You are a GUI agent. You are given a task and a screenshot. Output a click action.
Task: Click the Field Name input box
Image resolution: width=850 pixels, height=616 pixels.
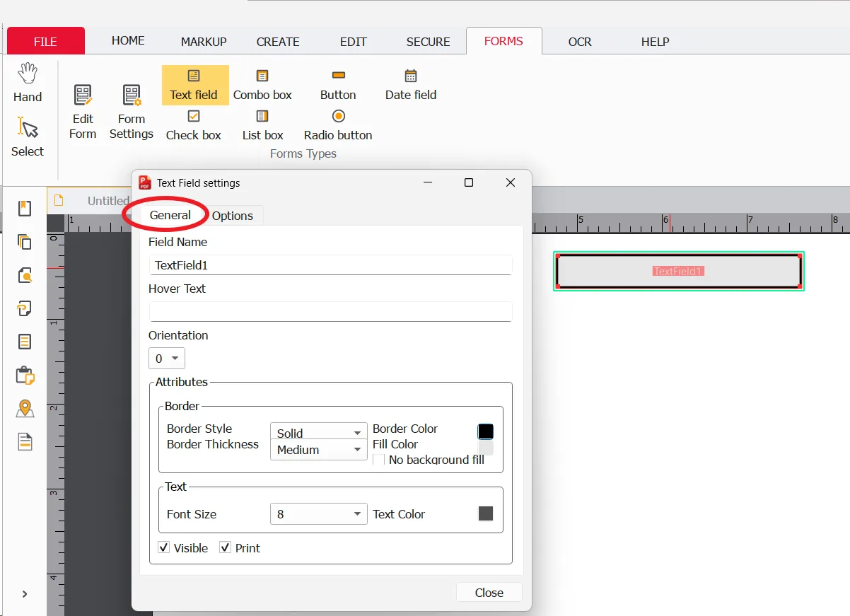(x=330, y=265)
